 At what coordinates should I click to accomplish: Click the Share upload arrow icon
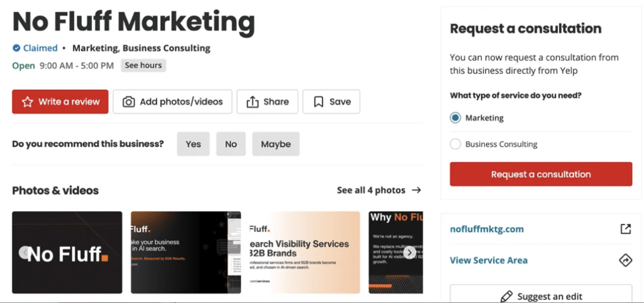coord(252,102)
